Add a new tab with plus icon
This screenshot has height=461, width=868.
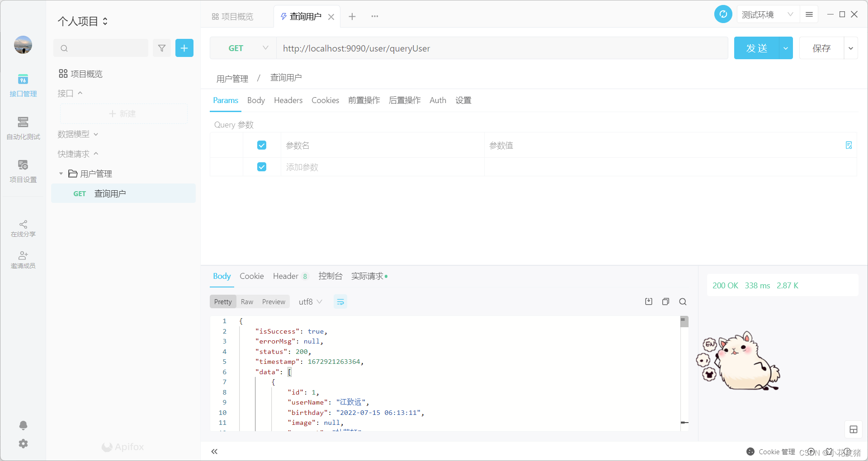pos(352,17)
